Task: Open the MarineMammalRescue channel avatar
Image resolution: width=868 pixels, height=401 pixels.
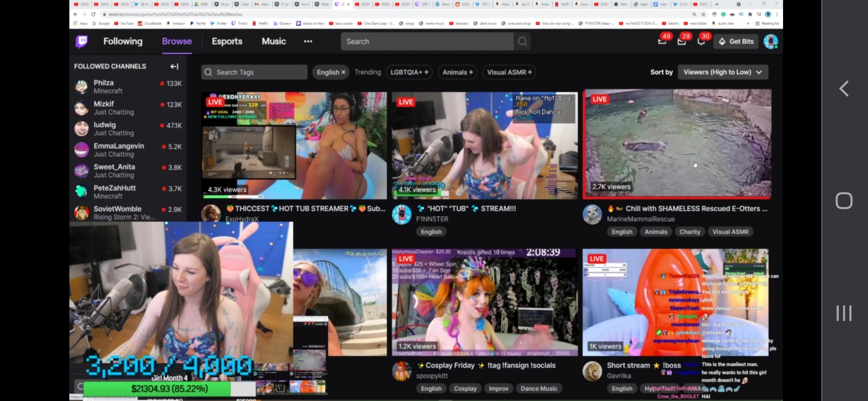Action: click(x=592, y=215)
